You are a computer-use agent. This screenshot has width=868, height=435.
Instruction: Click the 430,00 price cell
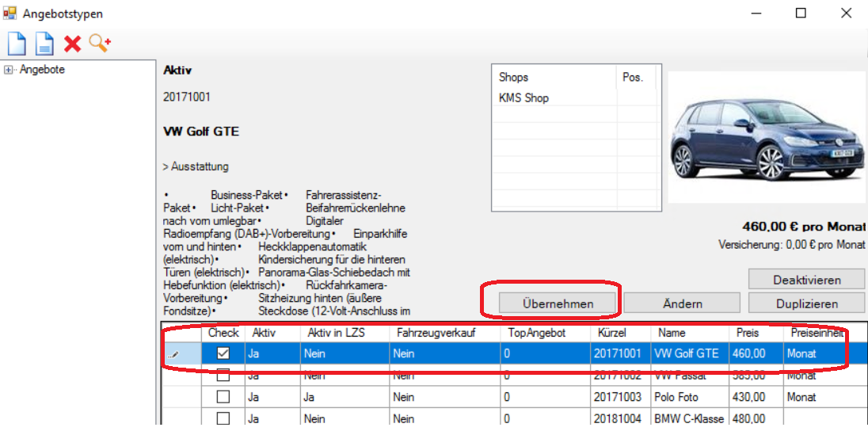pos(756,397)
